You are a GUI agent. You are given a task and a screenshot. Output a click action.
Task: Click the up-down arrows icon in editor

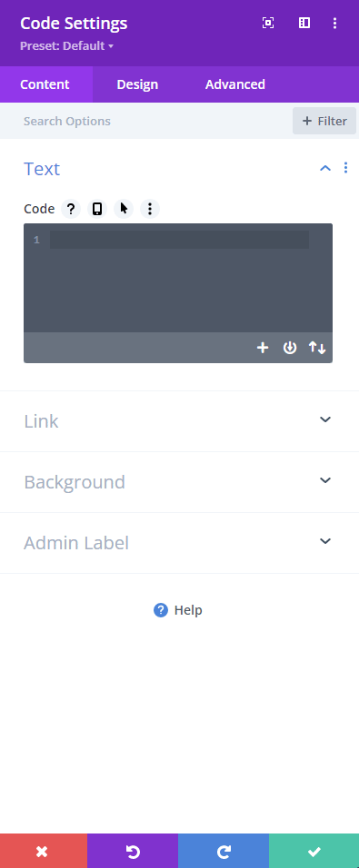click(317, 348)
